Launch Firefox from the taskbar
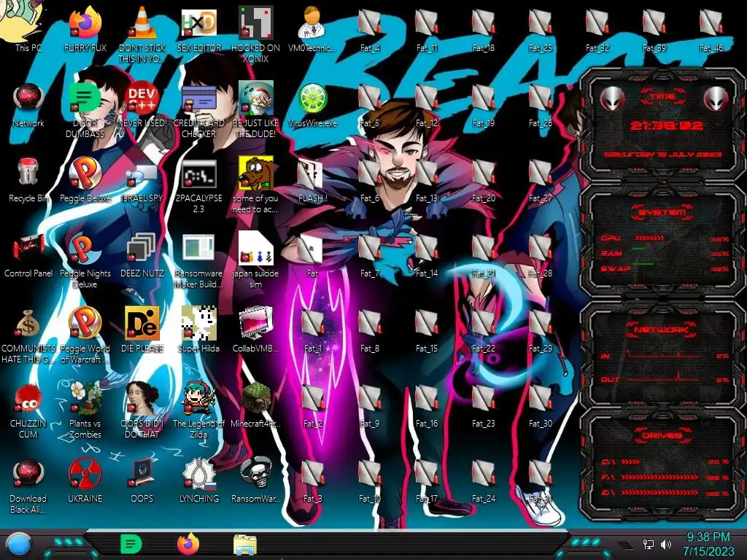The width and height of the screenshot is (747, 560). pos(188,544)
